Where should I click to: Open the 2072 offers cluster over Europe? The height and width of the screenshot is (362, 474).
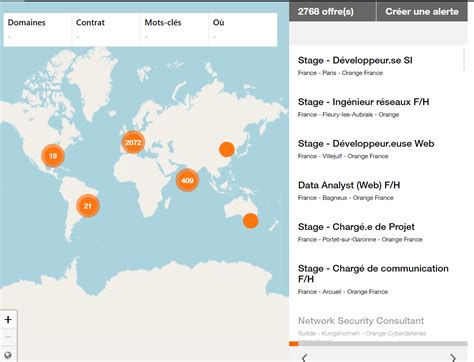click(x=133, y=142)
